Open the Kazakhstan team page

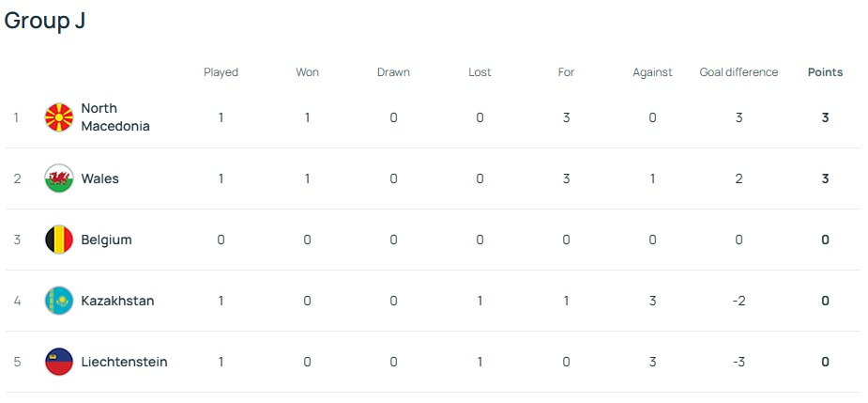coord(117,301)
